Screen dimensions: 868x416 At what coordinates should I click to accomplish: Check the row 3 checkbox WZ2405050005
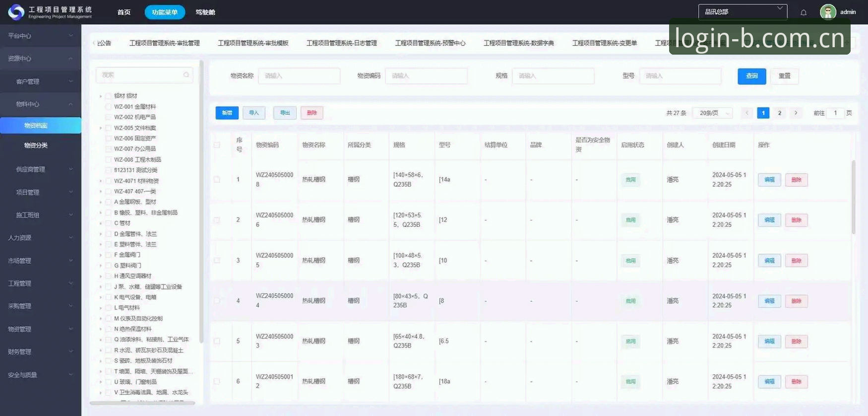coord(217,260)
